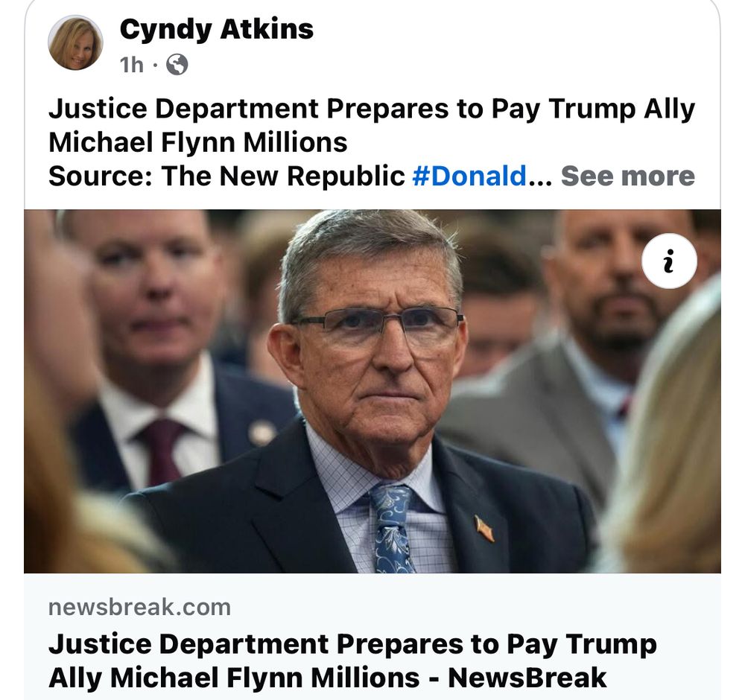Click the gray link preview footer area
Viewport: 745px width, 700px height.
point(372,637)
